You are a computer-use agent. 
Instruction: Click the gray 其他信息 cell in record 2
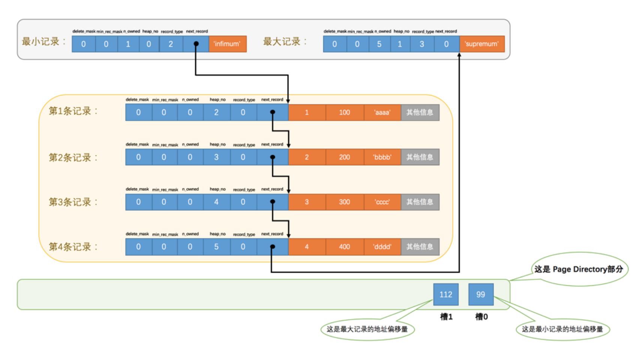pos(420,157)
